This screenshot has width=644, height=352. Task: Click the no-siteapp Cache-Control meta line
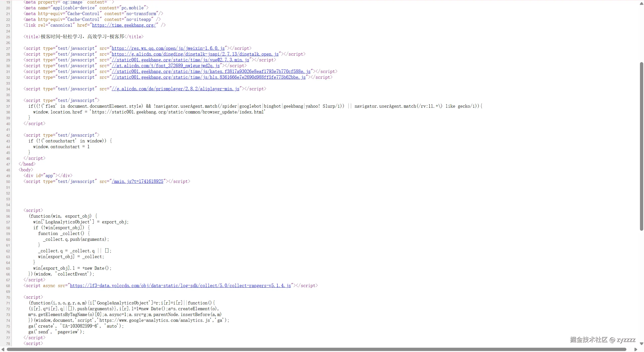[x=92, y=19]
